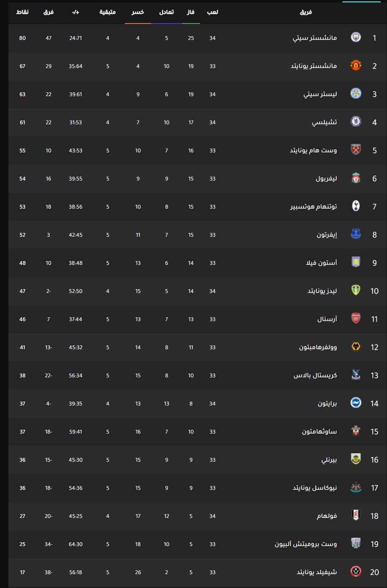Open أستون فيلا team link

coord(321,263)
